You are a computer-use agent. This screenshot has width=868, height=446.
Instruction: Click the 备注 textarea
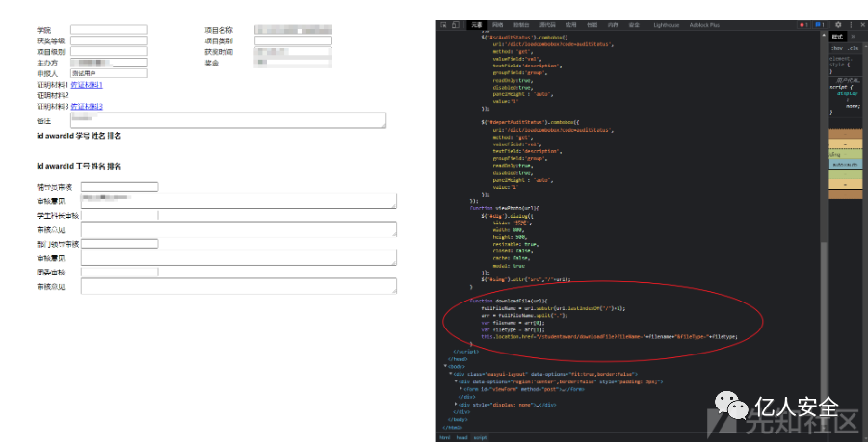228,120
